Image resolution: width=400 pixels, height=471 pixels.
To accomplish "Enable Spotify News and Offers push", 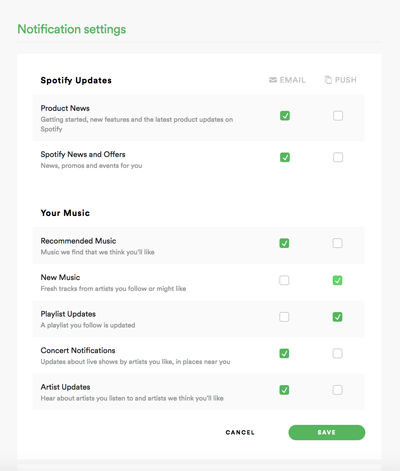I will coord(338,157).
